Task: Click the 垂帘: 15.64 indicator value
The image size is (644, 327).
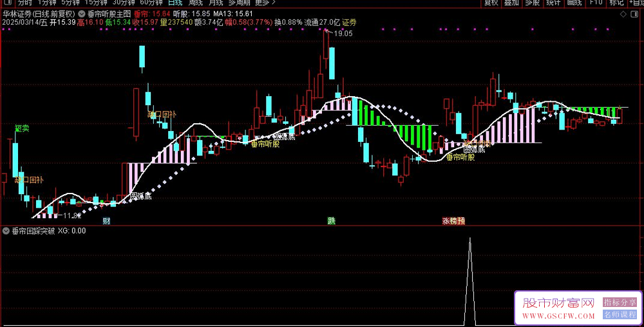Action: (153, 13)
